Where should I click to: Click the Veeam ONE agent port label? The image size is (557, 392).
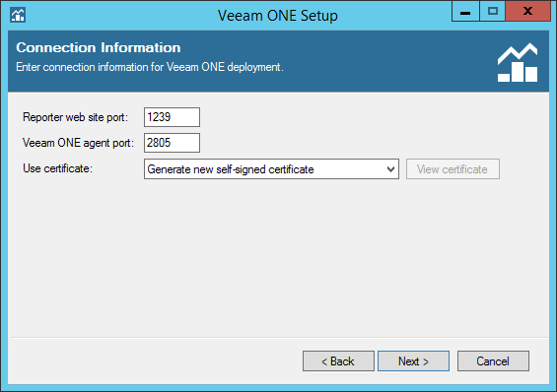coord(79,143)
